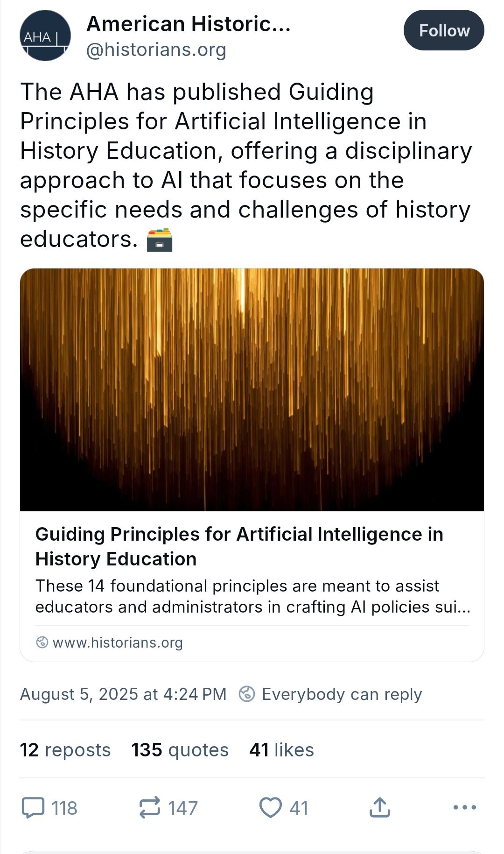Viewport: 504px width, 854px height.
Task: Open the three-dot more options menu
Action: 464,807
